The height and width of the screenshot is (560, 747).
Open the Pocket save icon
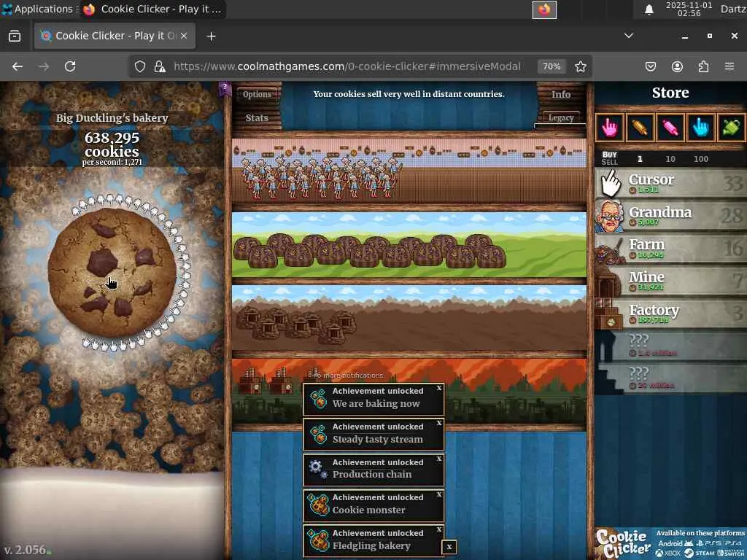coord(650,66)
